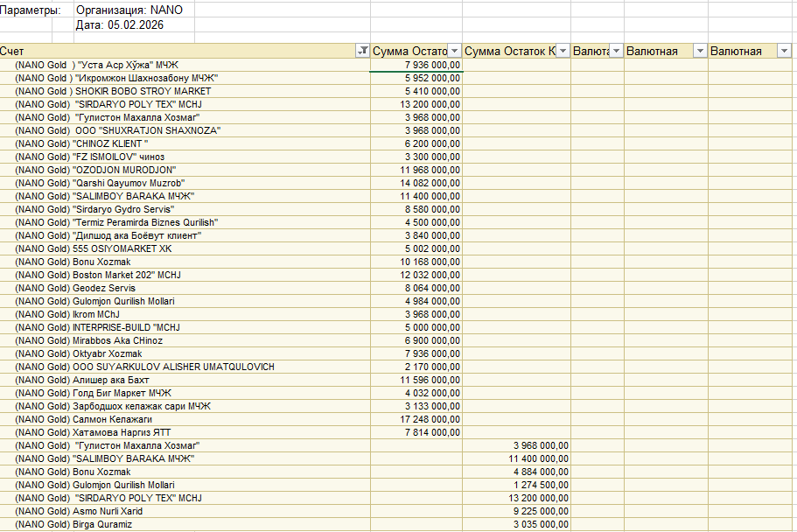Screen dimensions: 797x532
Task: Open the Сумма Остато column filter dropdown
Action: coord(454,51)
